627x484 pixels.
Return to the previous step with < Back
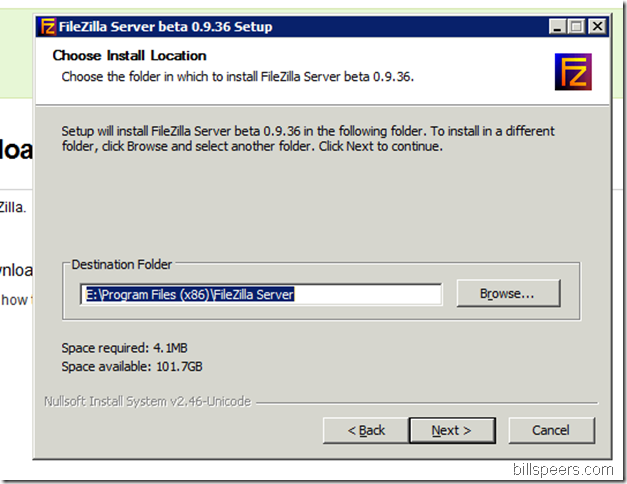pos(366,430)
